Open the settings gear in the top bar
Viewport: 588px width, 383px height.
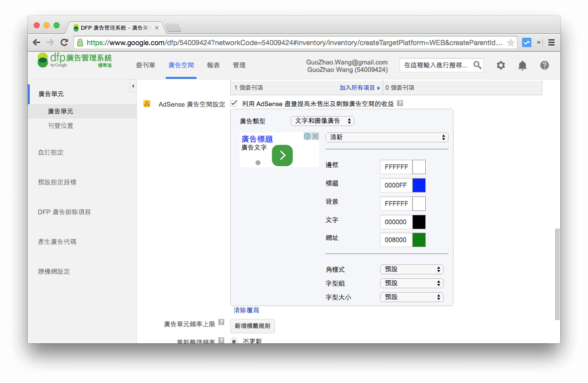[x=500, y=65]
